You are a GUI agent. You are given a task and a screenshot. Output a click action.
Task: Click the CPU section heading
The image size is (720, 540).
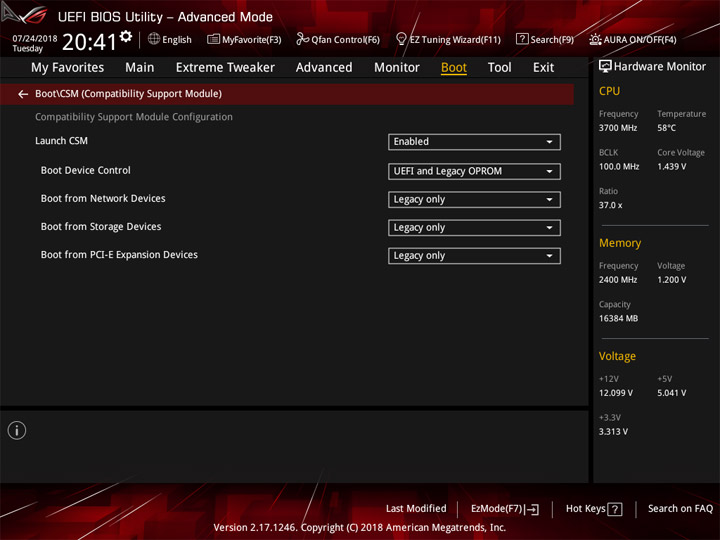point(609,91)
